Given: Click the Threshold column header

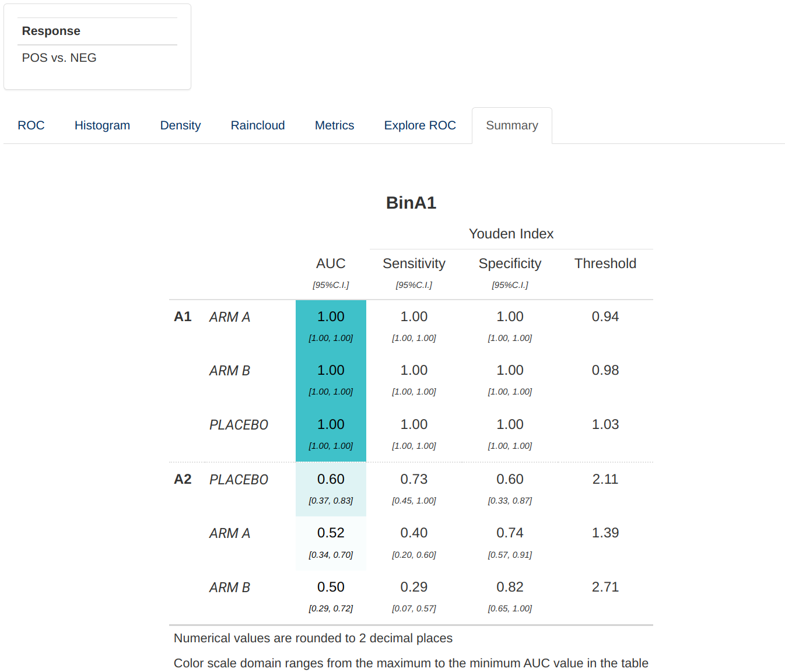Looking at the screenshot, I should (x=605, y=263).
